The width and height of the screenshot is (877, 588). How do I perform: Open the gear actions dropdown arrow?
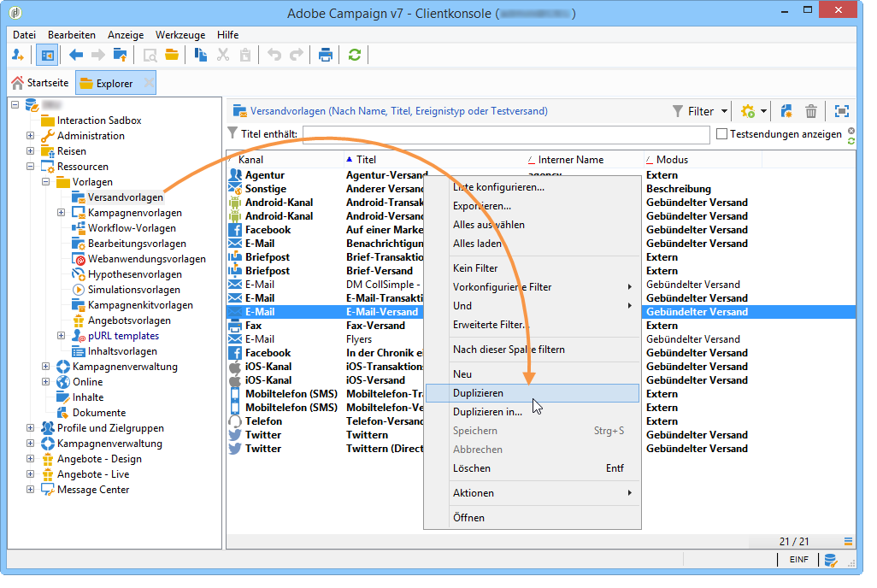tap(763, 111)
